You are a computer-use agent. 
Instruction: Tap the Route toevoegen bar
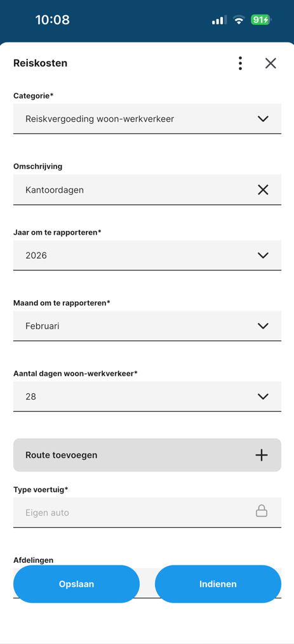[147, 455]
